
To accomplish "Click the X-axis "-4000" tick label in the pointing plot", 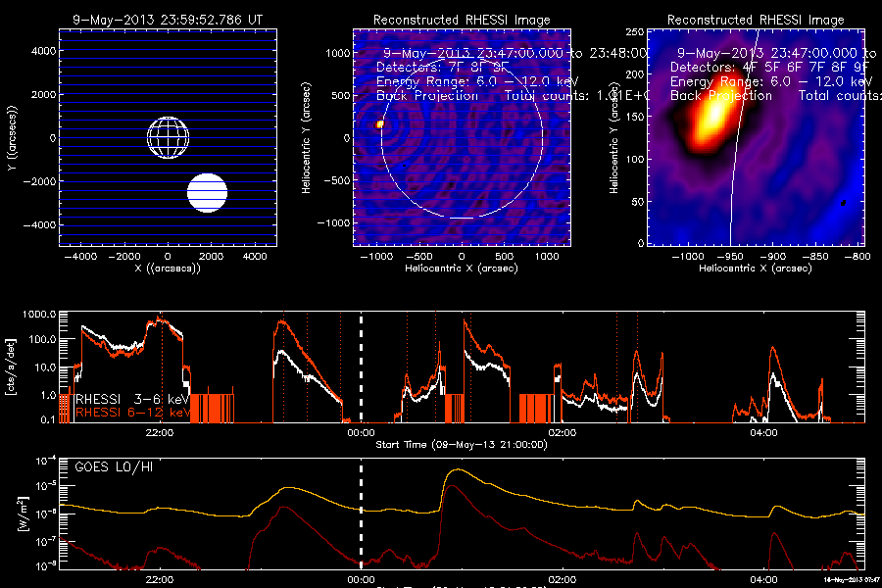I will [x=80, y=257].
